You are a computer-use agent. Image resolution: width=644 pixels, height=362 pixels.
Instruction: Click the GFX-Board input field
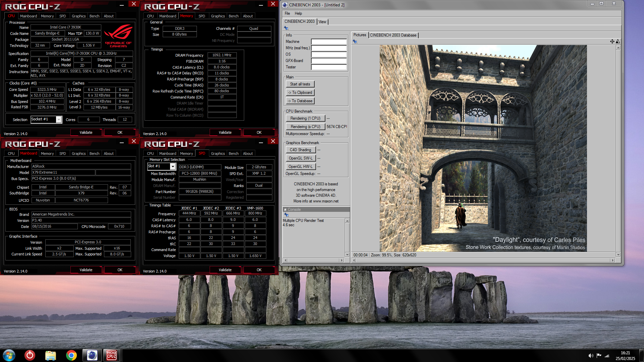(329, 61)
